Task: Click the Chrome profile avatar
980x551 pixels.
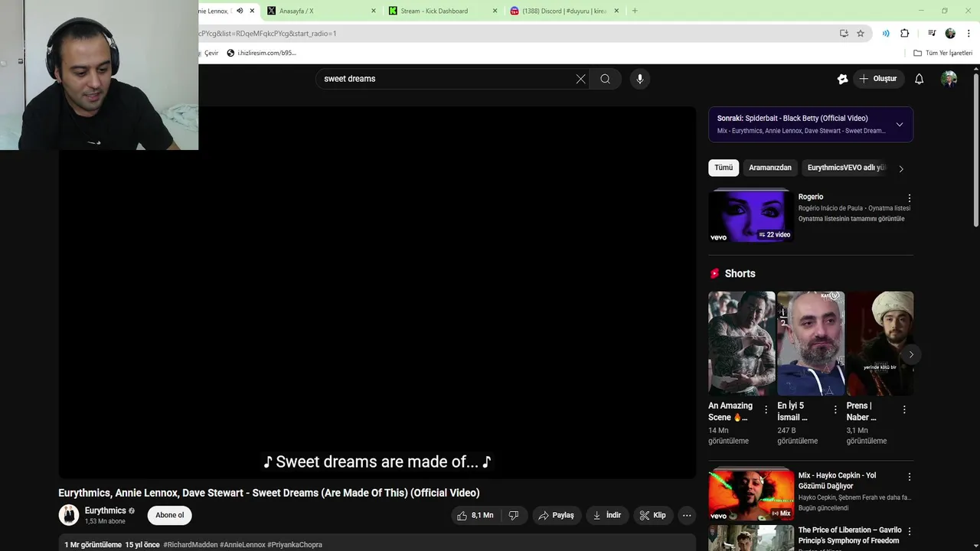Action: (x=950, y=33)
